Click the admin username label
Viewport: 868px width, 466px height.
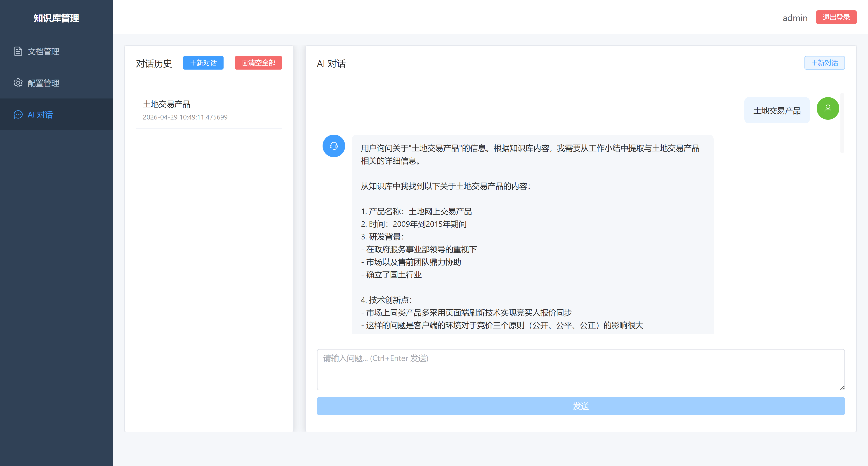click(x=795, y=18)
